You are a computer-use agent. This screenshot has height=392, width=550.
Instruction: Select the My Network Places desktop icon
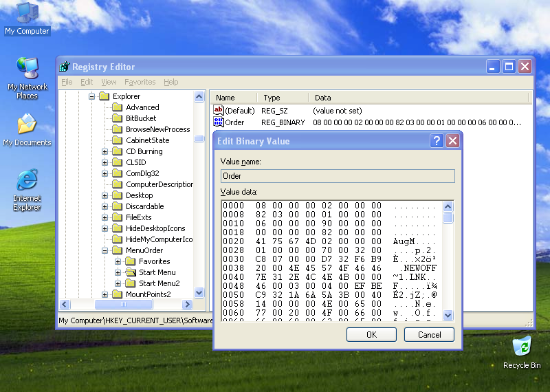point(27,78)
